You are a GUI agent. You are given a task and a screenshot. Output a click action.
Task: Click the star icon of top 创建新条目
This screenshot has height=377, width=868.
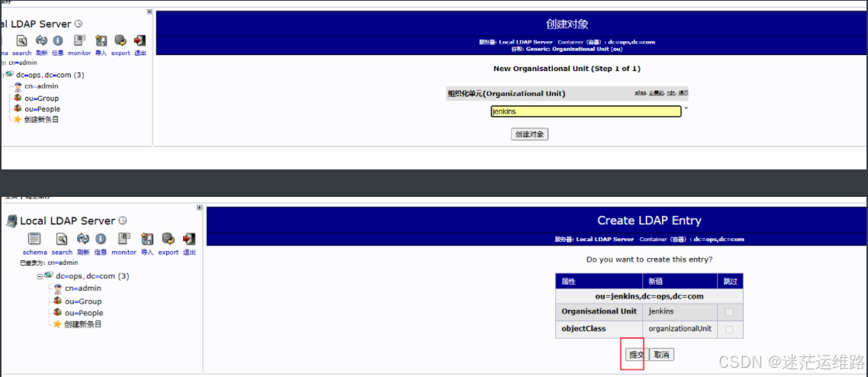coord(17,120)
